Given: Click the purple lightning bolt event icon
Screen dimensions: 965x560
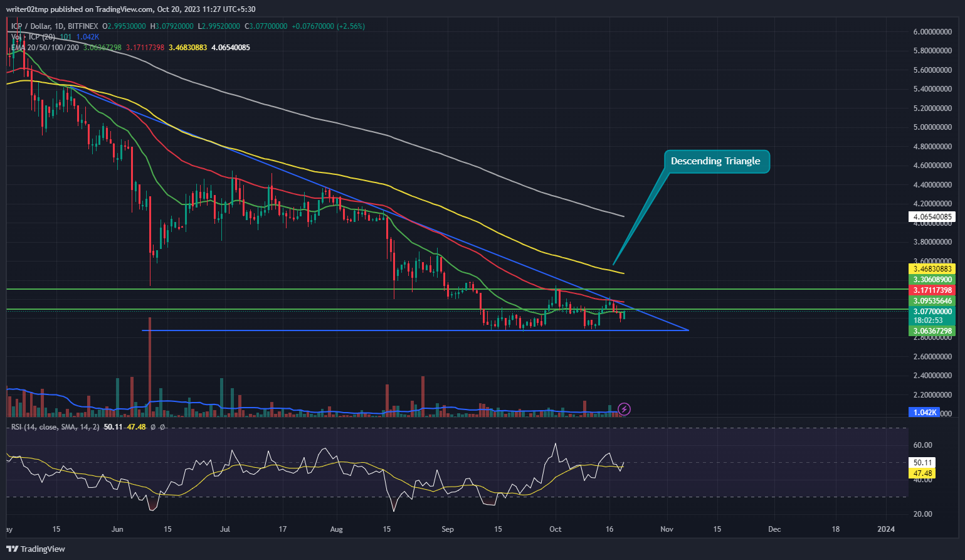Looking at the screenshot, I should (625, 409).
